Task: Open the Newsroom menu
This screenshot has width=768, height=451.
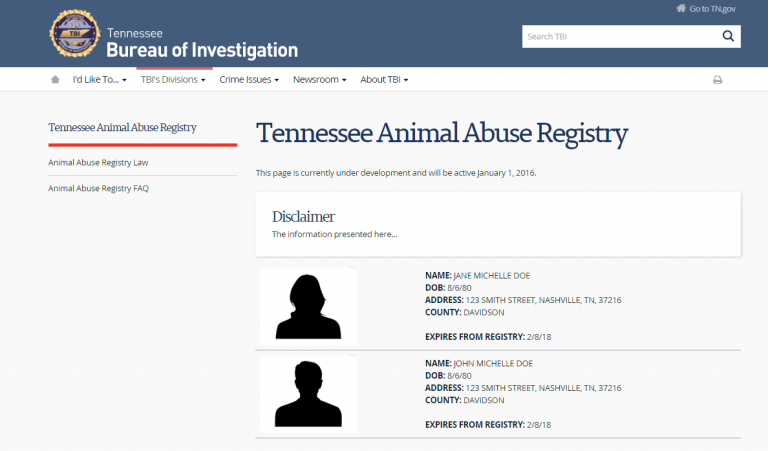Action: [x=319, y=79]
